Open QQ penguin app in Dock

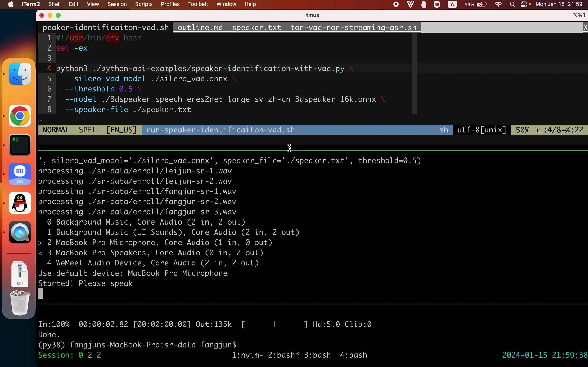tap(20, 203)
